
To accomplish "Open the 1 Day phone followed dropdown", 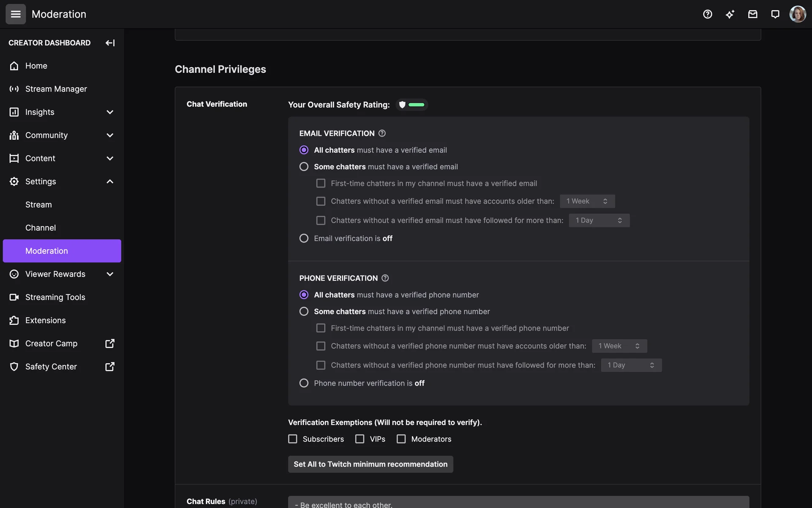I will tap(631, 365).
